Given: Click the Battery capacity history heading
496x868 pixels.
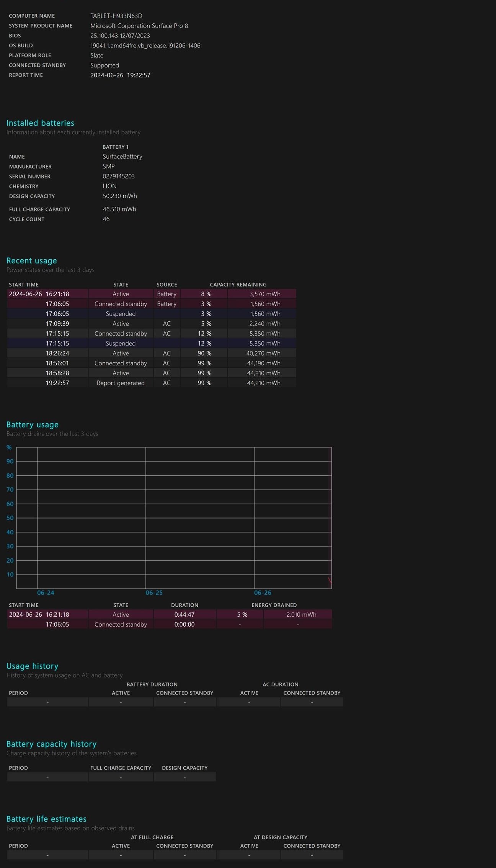Looking at the screenshot, I should [51, 744].
